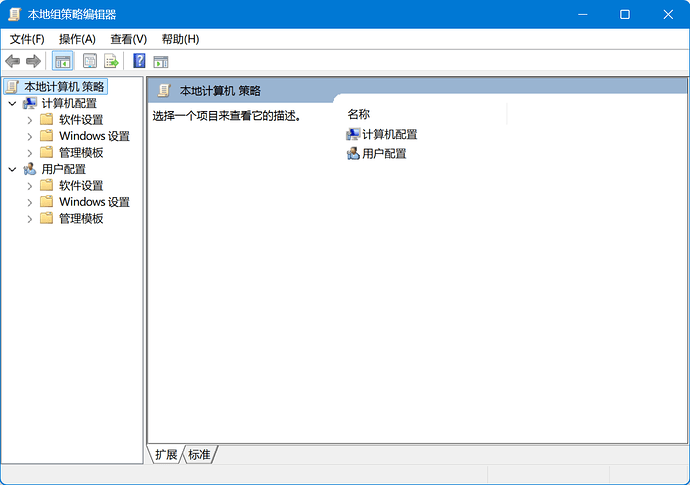This screenshot has height=485, width=690.
Task: Collapse the 用户配置 tree node
Action: [x=12, y=169]
